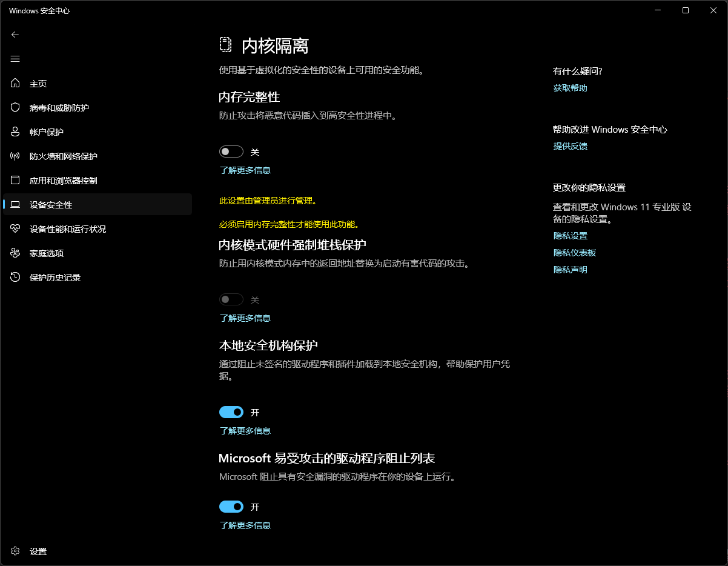Click 了解更多信息 under 内存完整性
This screenshot has height=566, width=728.
pos(245,170)
